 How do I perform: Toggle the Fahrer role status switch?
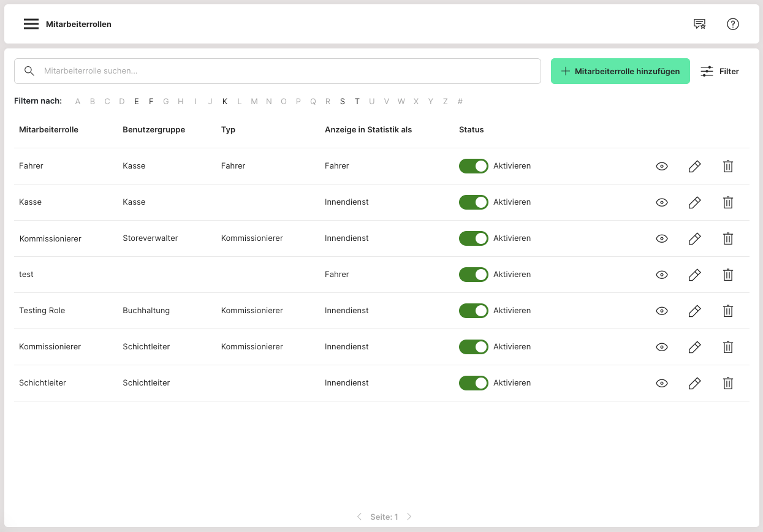tap(473, 166)
